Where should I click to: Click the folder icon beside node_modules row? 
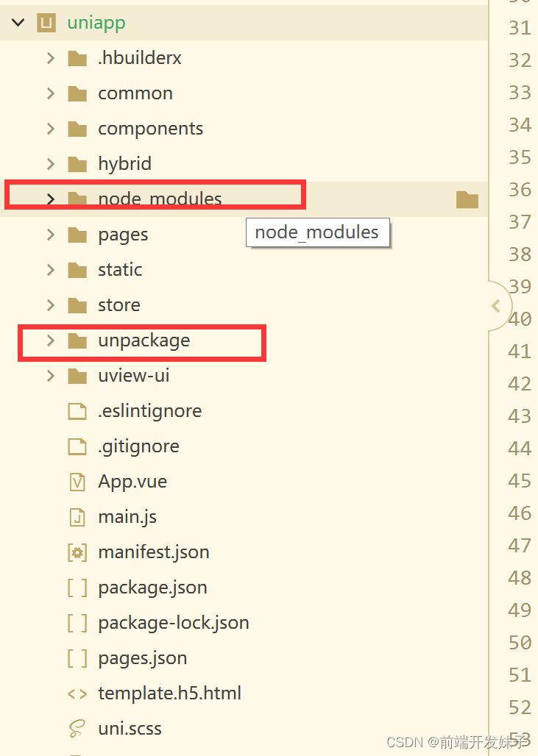tap(467, 199)
